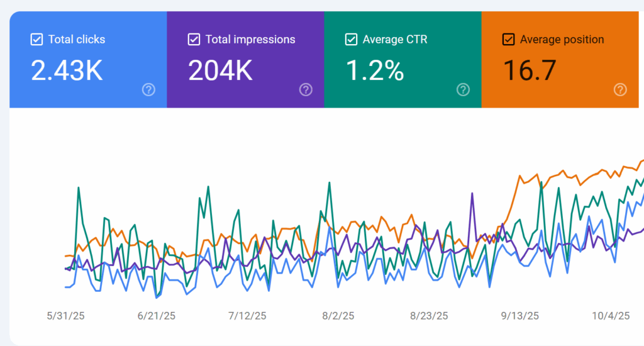The height and width of the screenshot is (346, 644).
Task: Disable the Average CTR checkbox
Action: (x=352, y=40)
